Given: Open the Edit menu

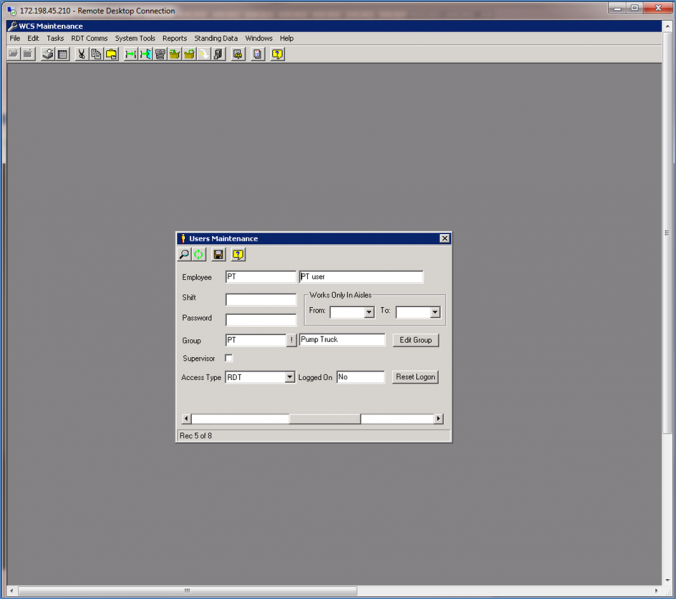Looking at the screenshot, I should (x=33, y=38).
